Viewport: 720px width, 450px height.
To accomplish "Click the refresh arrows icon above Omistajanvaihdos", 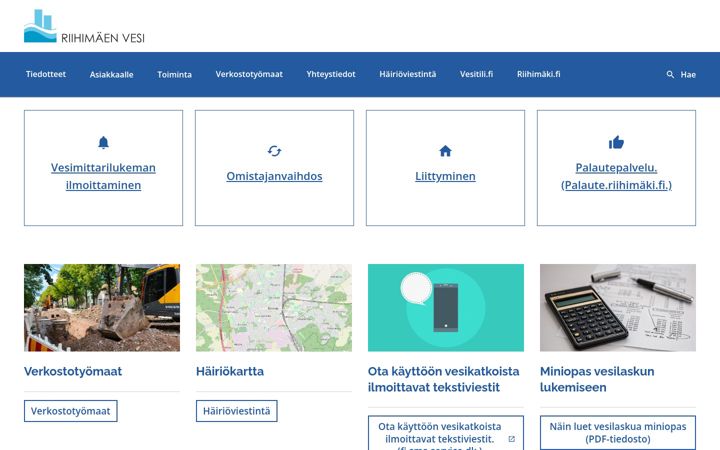I will point(274,151).
